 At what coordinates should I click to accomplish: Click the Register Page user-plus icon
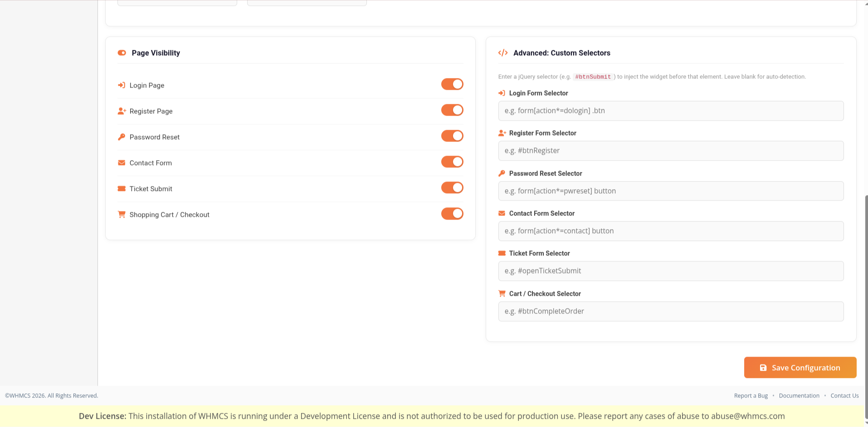(x=122, y=111)
